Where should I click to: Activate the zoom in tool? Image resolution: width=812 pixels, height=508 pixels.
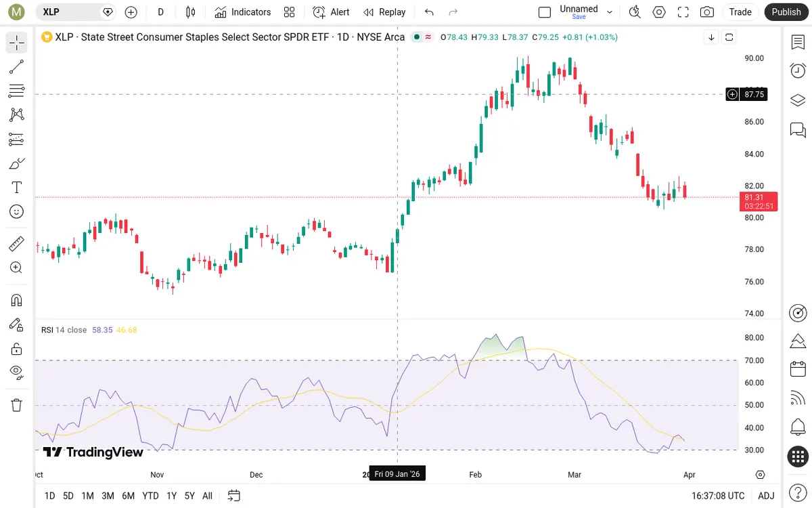click(x=17, y=268)
